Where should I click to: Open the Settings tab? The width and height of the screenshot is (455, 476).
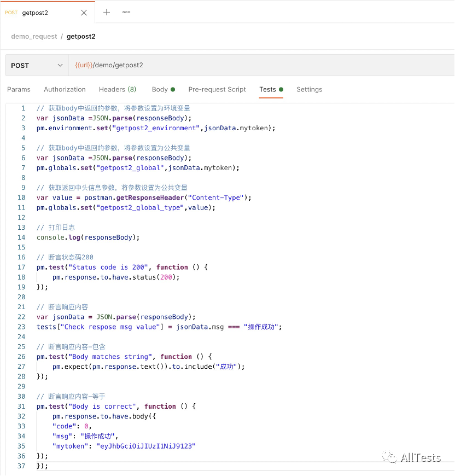309,90
